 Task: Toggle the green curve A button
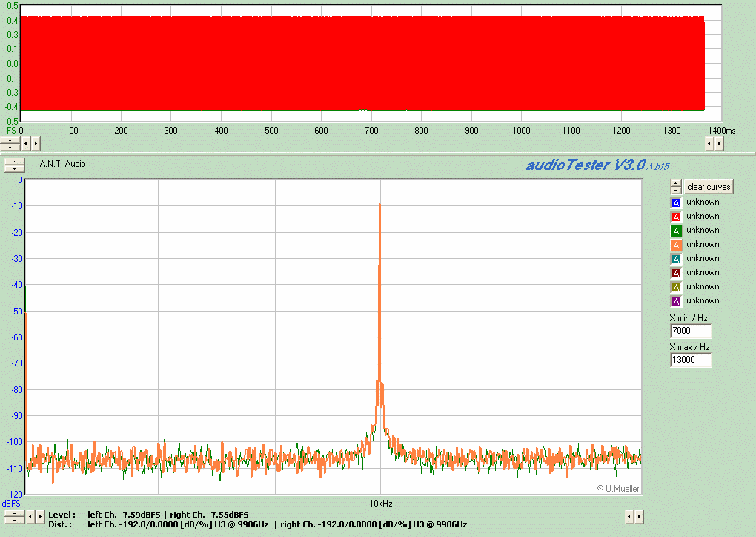click(675, 231)
